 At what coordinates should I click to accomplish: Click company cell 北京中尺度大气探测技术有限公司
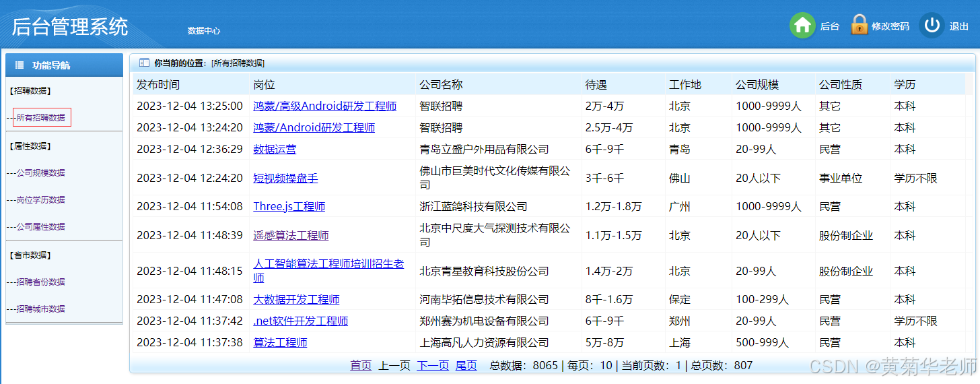(x=495, y=235)
